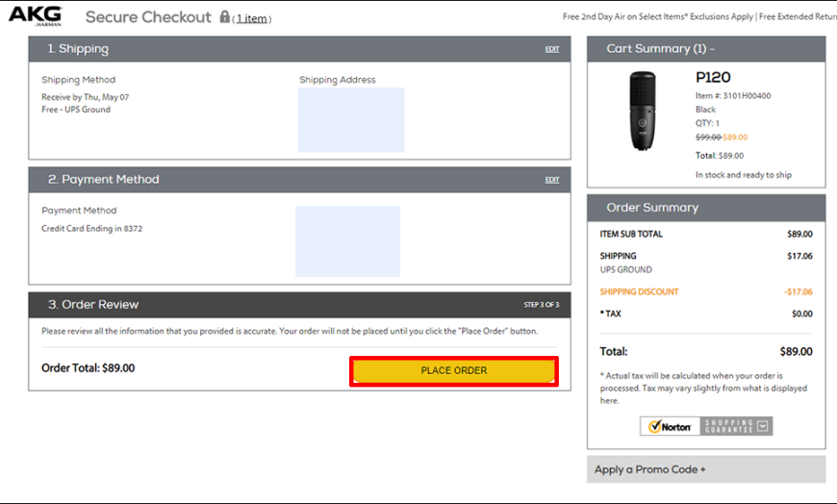Edit the Shipping section

pos(552,49)
